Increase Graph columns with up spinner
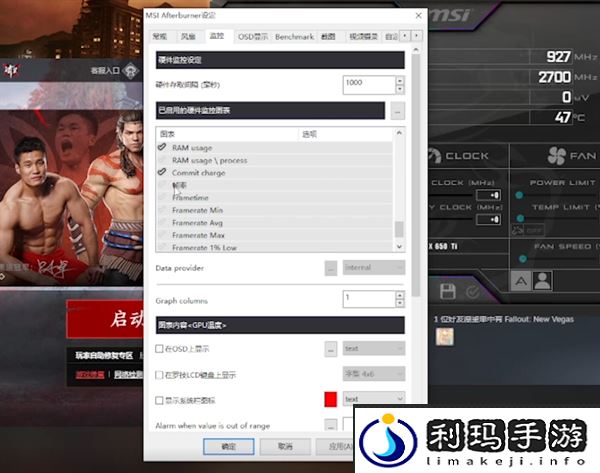This screenshot has height=473, width=600. [400, 295]
